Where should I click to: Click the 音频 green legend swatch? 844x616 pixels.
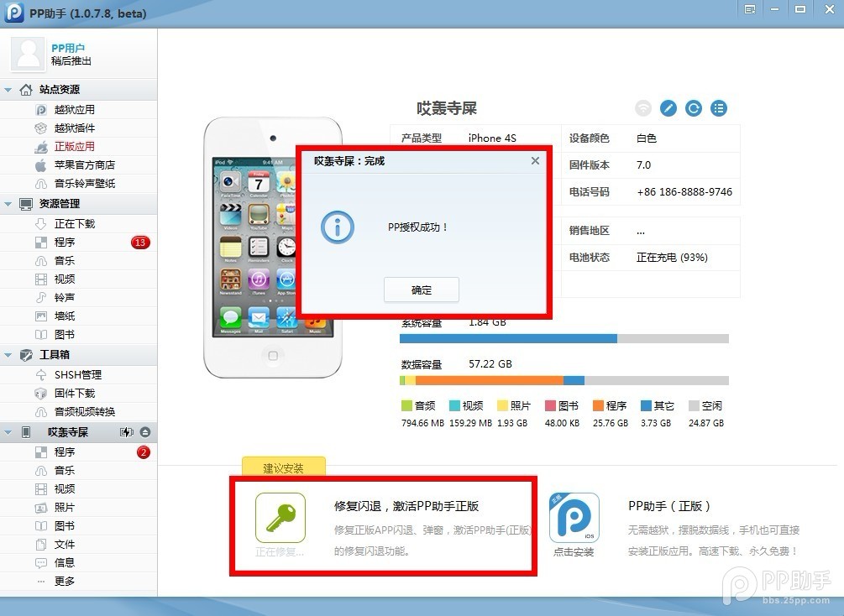pyautogui.click(x=406, y=405)
